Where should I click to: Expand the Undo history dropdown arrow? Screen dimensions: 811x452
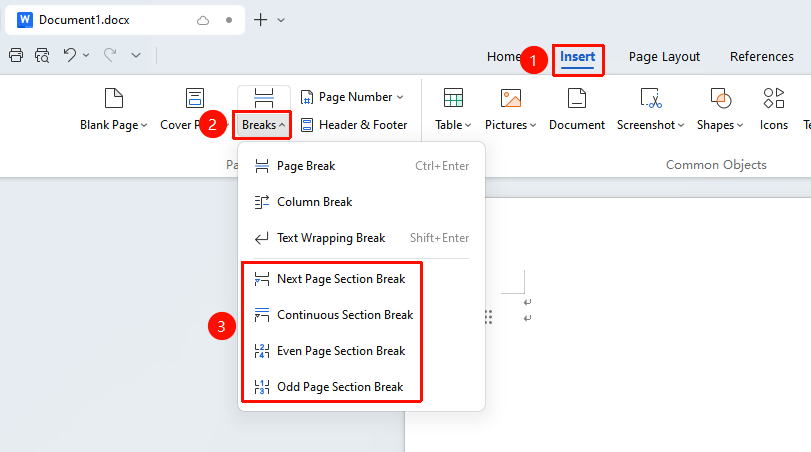86,55
